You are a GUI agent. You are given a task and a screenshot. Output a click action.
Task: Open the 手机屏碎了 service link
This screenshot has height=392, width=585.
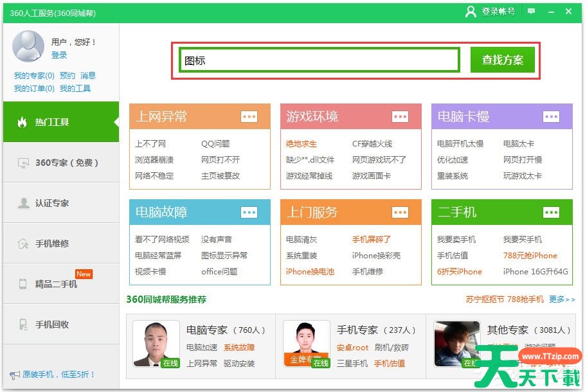372,240
